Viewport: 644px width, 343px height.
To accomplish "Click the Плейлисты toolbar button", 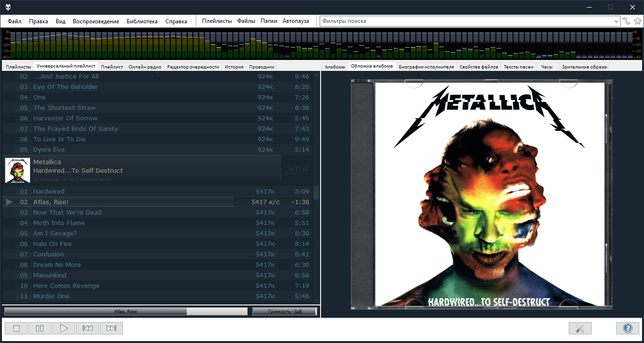I will pyautogui.click(x=217, y=21).
